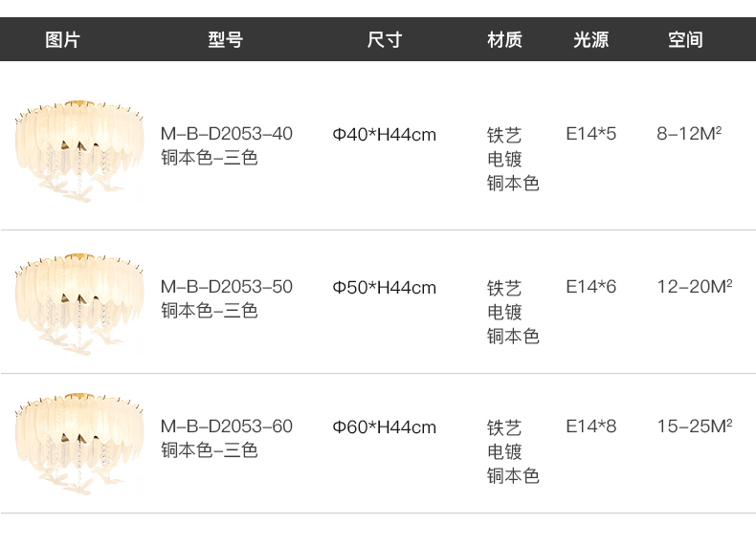756x547 pixels.
Task: Click model name M-B-D2053-50
Action: 227,287
